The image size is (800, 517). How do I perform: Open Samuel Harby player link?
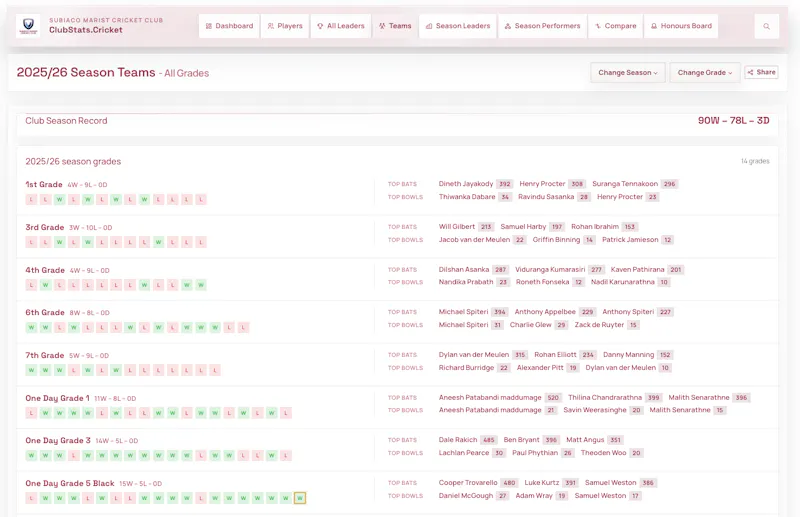click(x=523, y=227)
